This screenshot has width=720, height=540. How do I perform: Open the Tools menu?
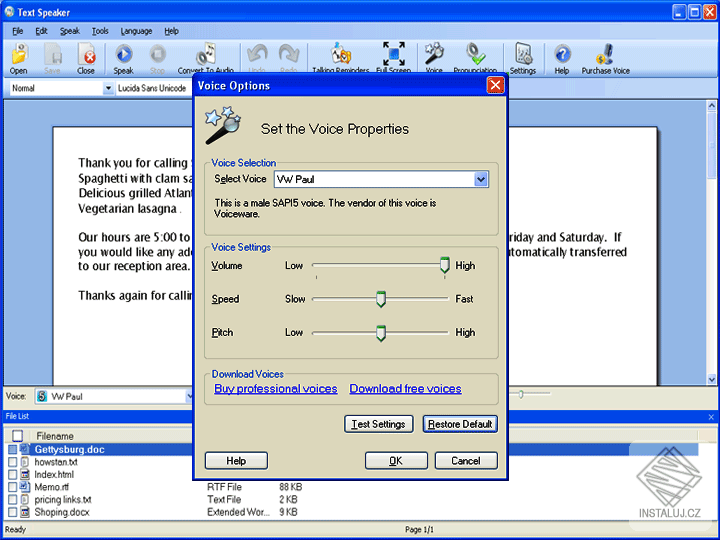(100, 31)
